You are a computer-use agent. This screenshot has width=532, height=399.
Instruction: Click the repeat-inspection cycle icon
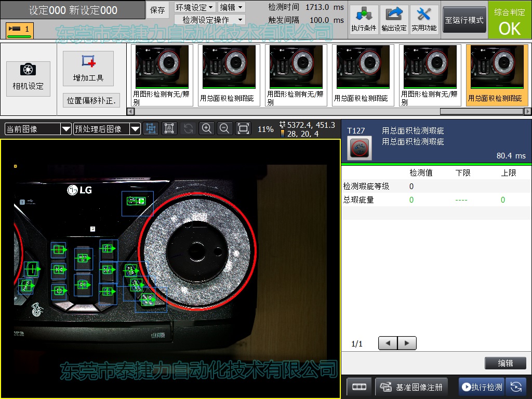click(x=516, y=387)
